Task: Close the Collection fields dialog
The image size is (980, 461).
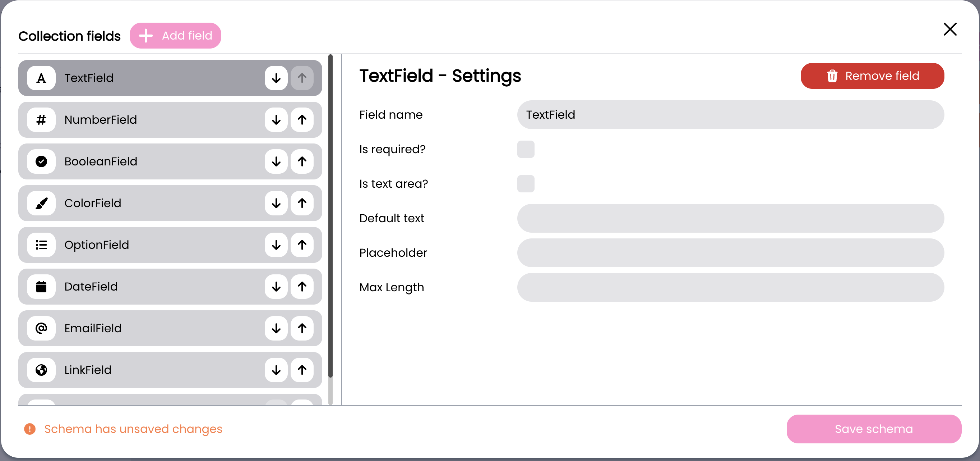Action: [x=949, y=29]
